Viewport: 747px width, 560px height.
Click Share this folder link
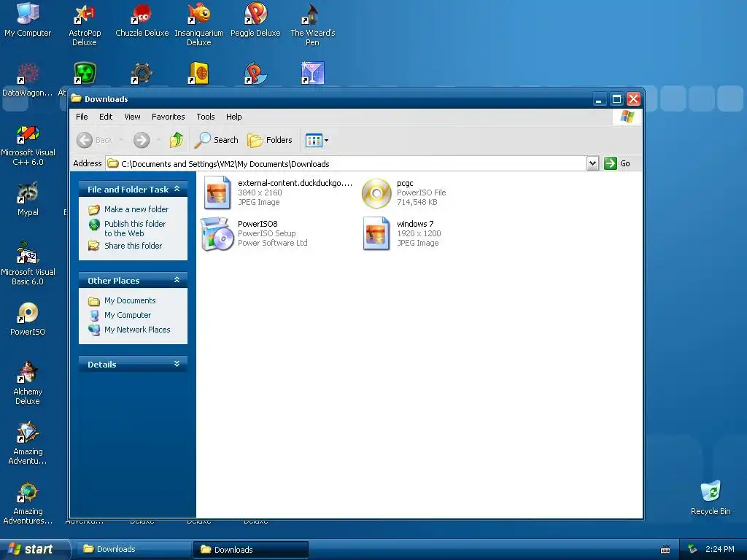(x=125, y=246)
